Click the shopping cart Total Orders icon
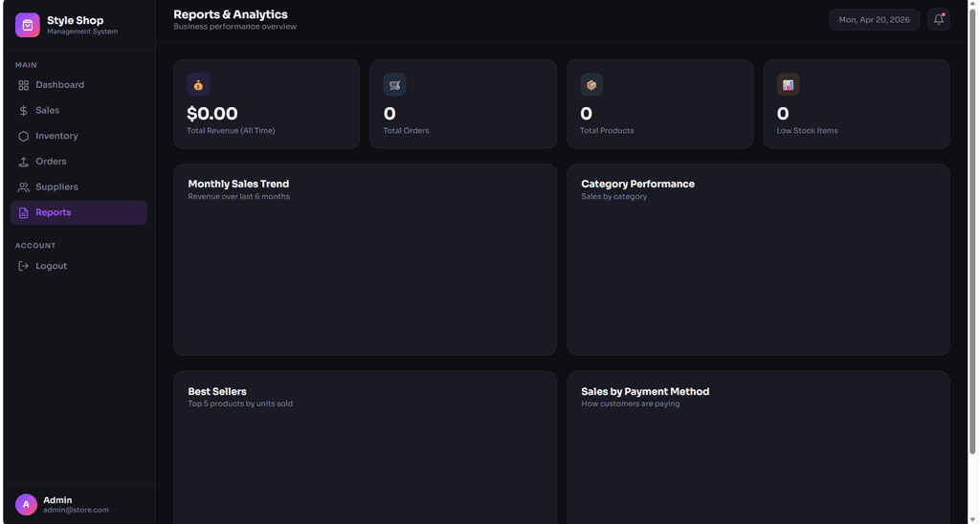 395,85
